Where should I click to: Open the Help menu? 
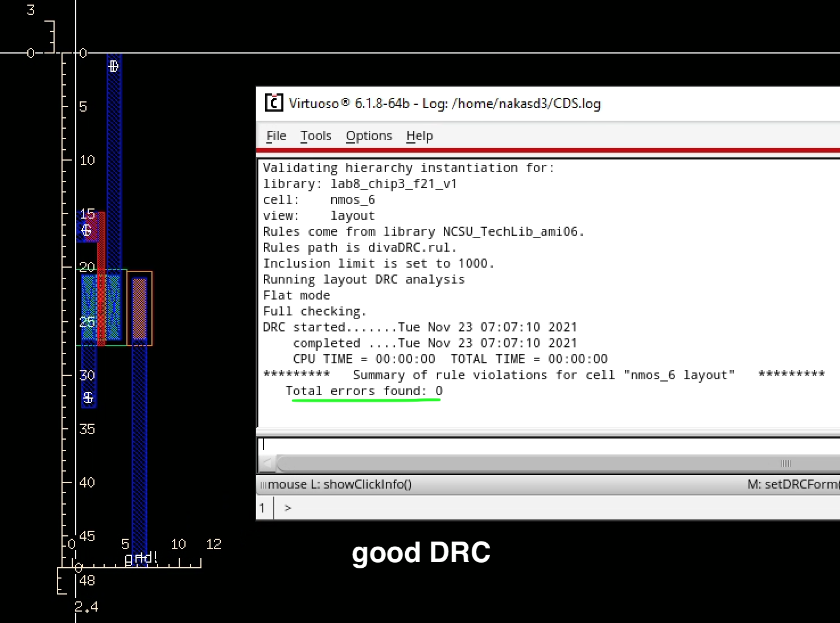(x=419, y=136)
